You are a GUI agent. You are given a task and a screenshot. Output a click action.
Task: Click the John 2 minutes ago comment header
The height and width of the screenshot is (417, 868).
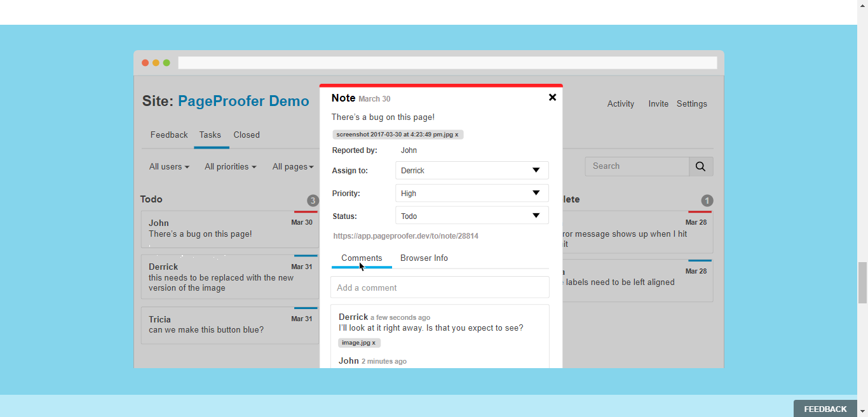point(372,361)
